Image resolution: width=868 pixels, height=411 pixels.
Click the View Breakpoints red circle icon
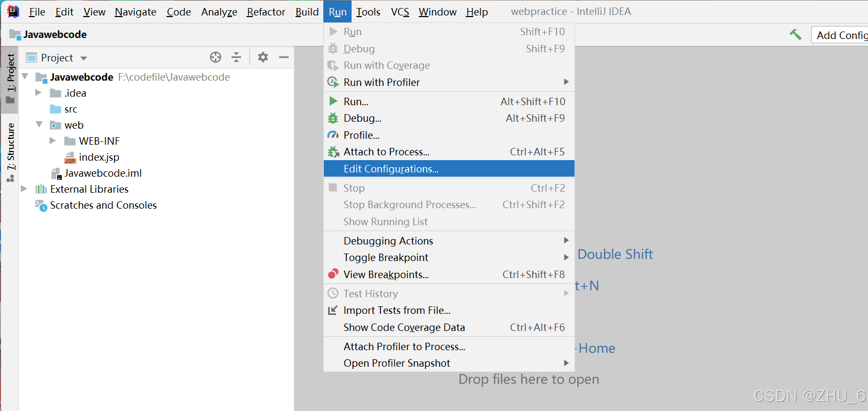pyautogui.click(x=333, y=274)
